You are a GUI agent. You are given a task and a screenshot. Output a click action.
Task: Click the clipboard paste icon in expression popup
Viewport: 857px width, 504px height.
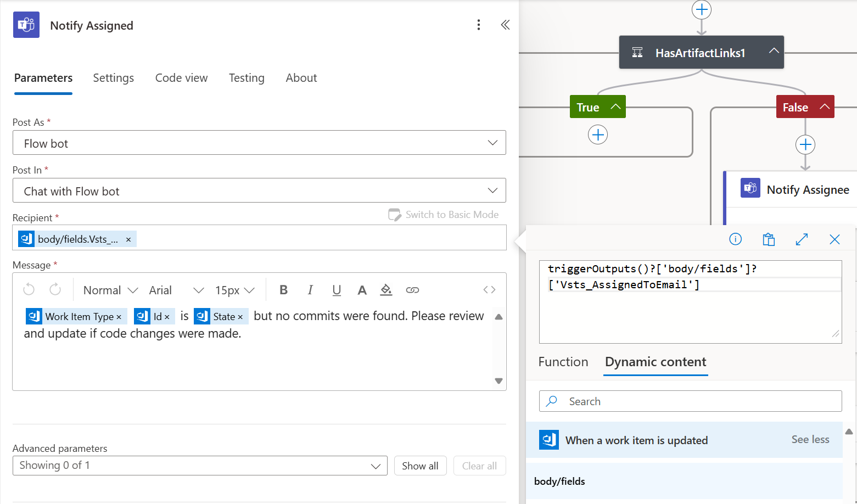click(x=769, y=239)
